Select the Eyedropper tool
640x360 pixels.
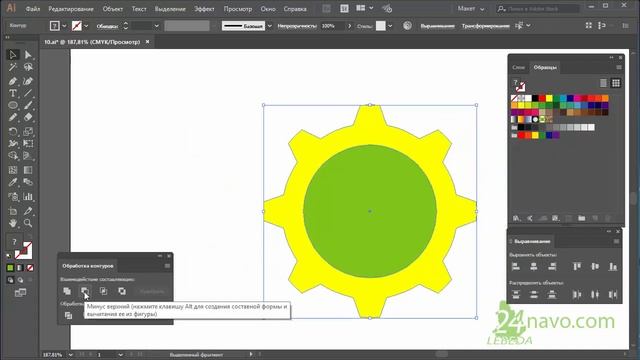click(x=13, y=182)
